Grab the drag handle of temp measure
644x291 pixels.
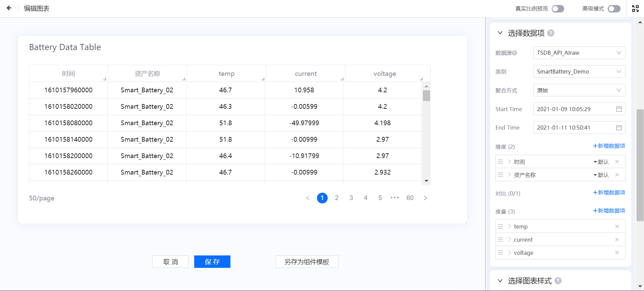[500, 227]
